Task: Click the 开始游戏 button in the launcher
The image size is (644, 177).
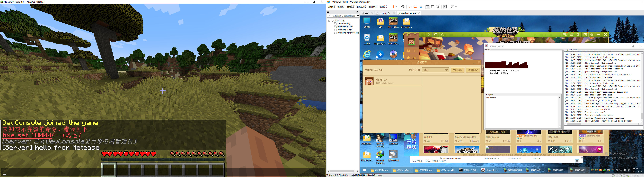Action: coord(411,144)
